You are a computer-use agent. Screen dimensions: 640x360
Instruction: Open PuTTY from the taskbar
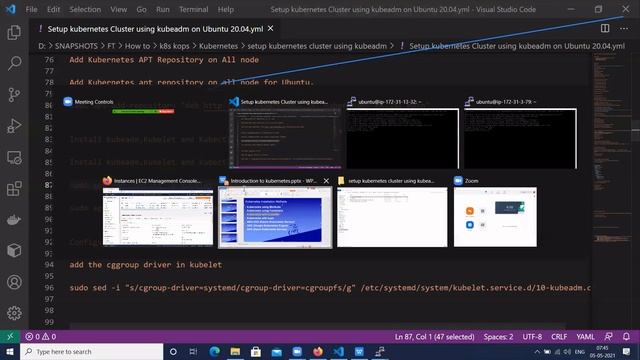[x=380, y=351]
